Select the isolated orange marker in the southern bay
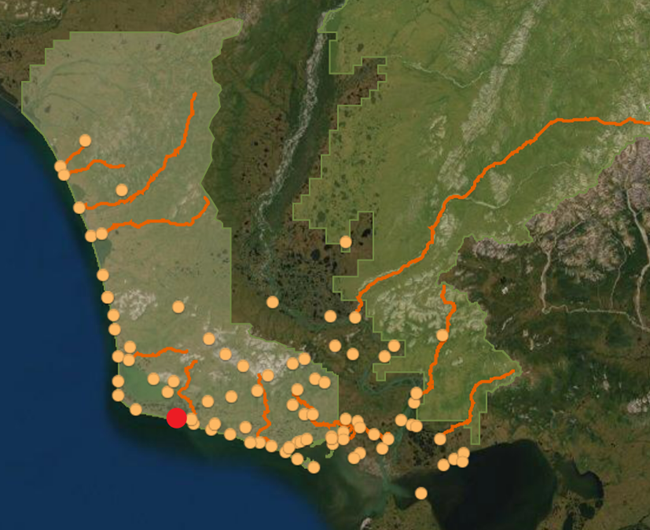Viewport: 650px width, 530px height. tap(421, 492)
